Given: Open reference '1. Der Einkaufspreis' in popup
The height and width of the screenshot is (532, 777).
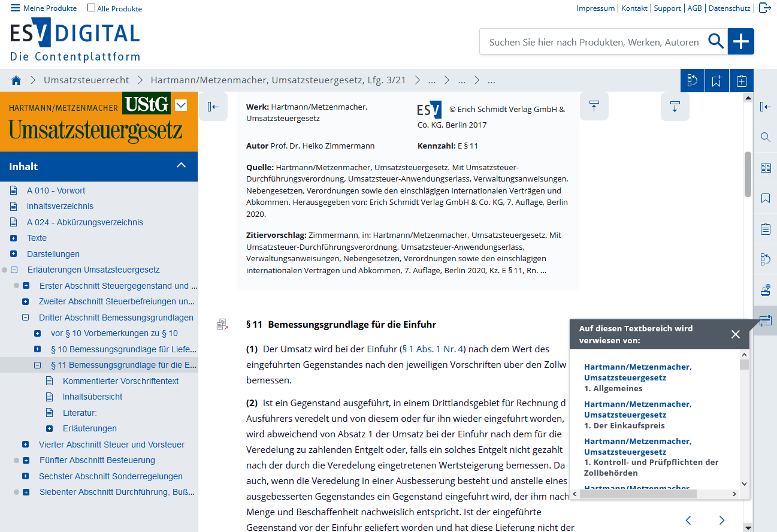Looking at the screenshot, I should pyautogui.click(x=637, y=415).
